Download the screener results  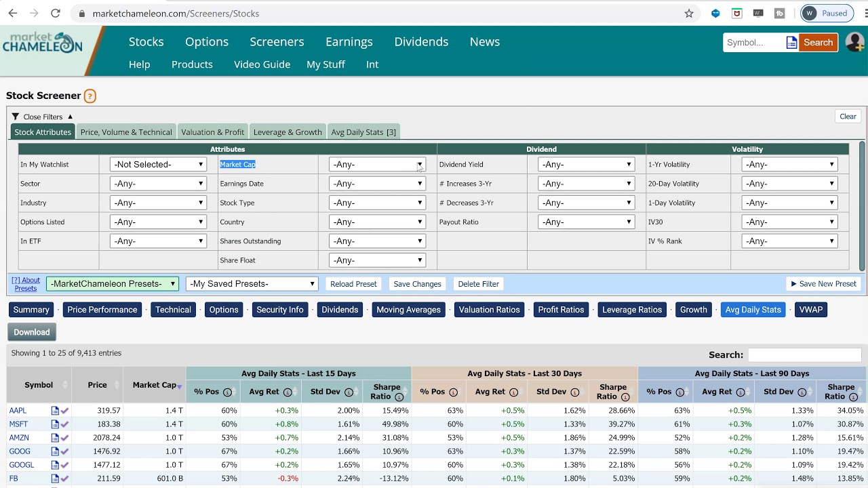point(32,332)
